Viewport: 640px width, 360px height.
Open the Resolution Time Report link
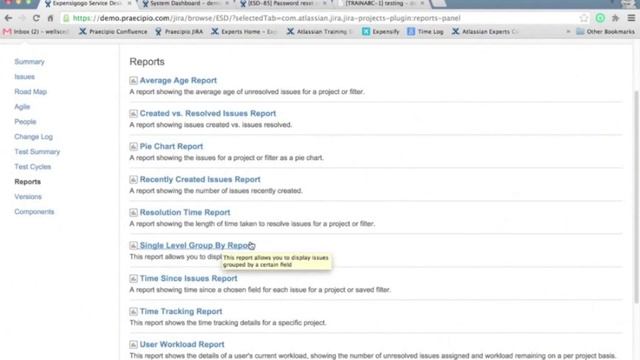coord(185,213)
